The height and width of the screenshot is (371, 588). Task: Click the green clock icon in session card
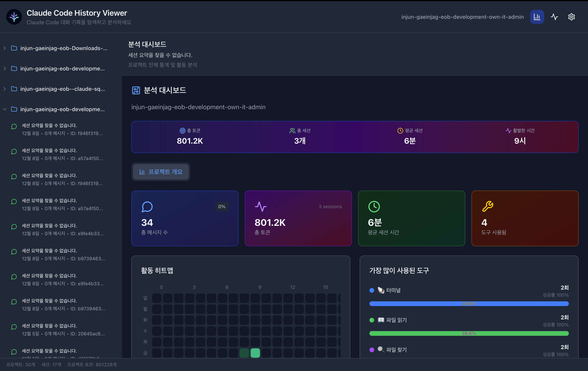[374, 207]
